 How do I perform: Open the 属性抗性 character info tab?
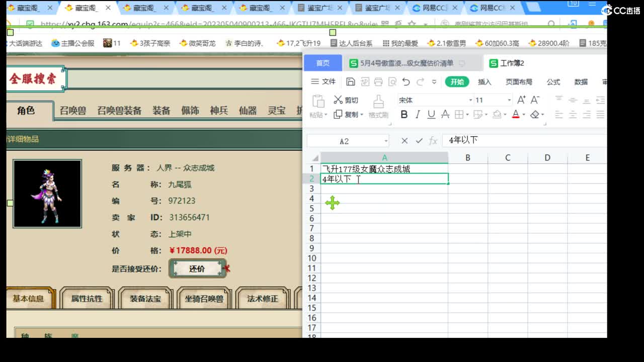point(87,298)
